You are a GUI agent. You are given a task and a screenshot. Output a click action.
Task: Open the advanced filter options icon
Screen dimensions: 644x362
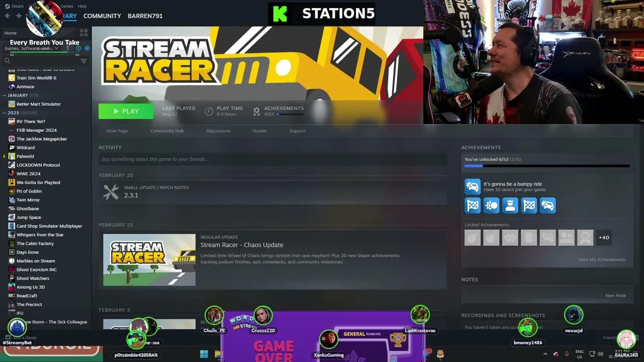[x=84, y=61]
